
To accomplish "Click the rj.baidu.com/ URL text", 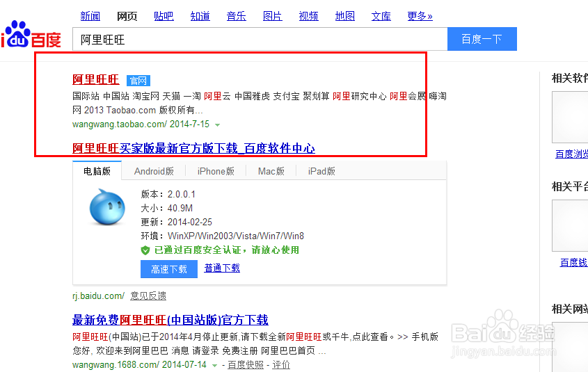I will pyautogui.click(x=98, y=296).
